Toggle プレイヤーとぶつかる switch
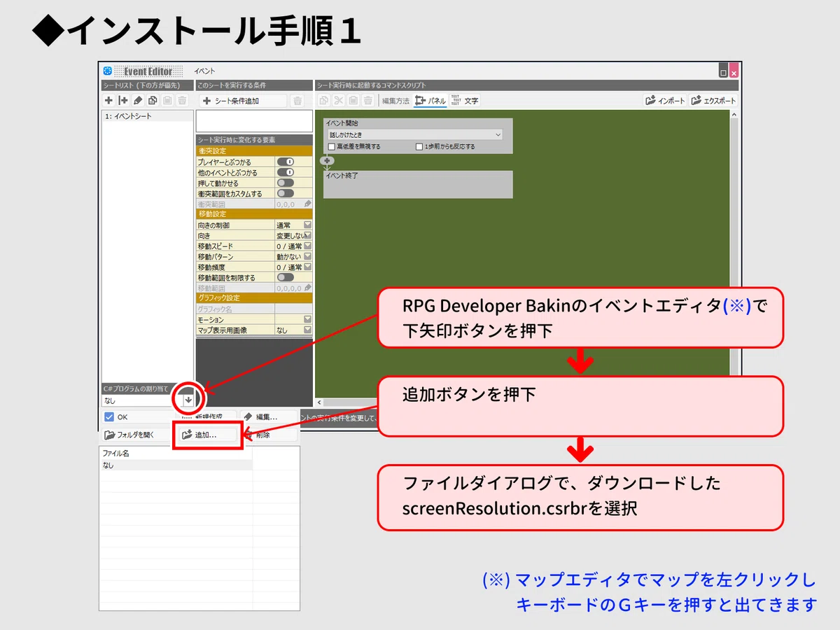Screen dimensions: 840x630 coord(286,162)
